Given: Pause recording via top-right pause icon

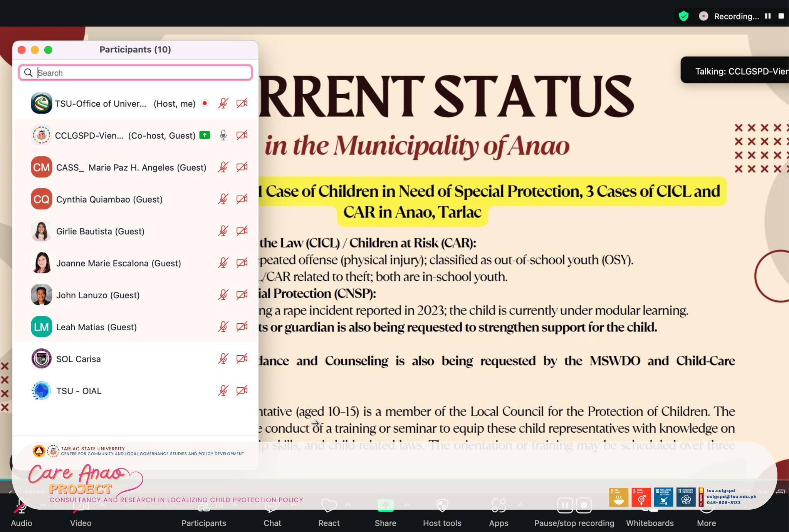Looking at the screenshot, I should point(768,16).
